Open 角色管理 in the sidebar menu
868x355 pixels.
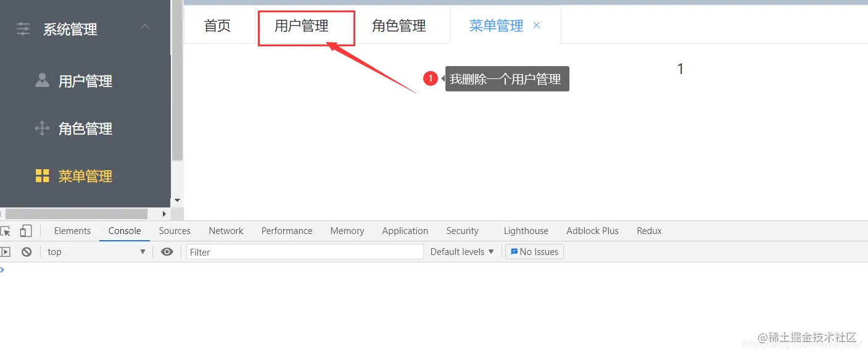85,128
